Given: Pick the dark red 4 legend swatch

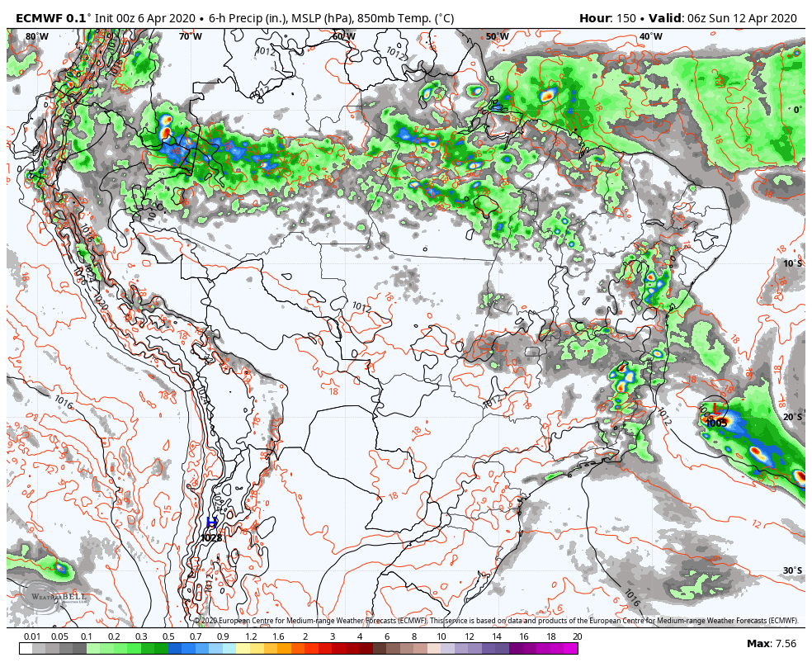Looking at the screenshot, I should click(x=366, y=649).
